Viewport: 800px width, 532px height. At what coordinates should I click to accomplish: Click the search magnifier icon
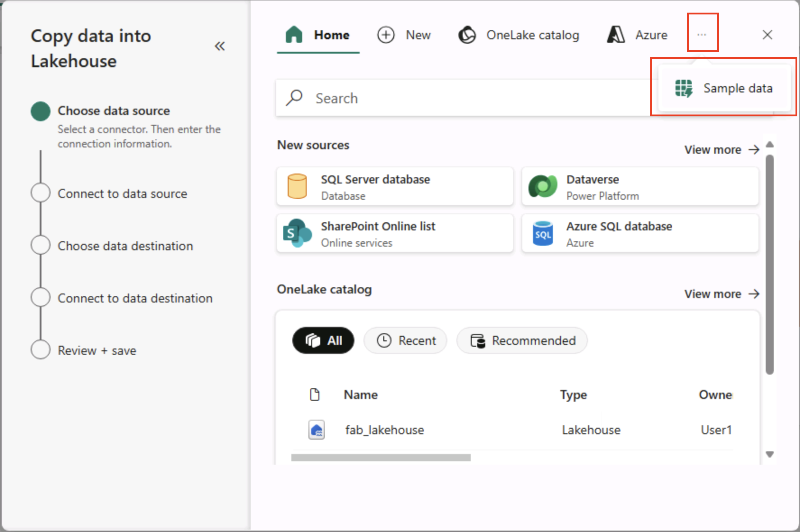pyautogui.click(x=294, y=97)
